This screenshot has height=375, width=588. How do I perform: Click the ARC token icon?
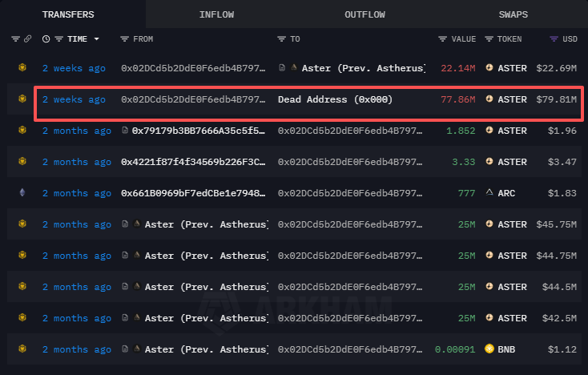click(489, 193)
